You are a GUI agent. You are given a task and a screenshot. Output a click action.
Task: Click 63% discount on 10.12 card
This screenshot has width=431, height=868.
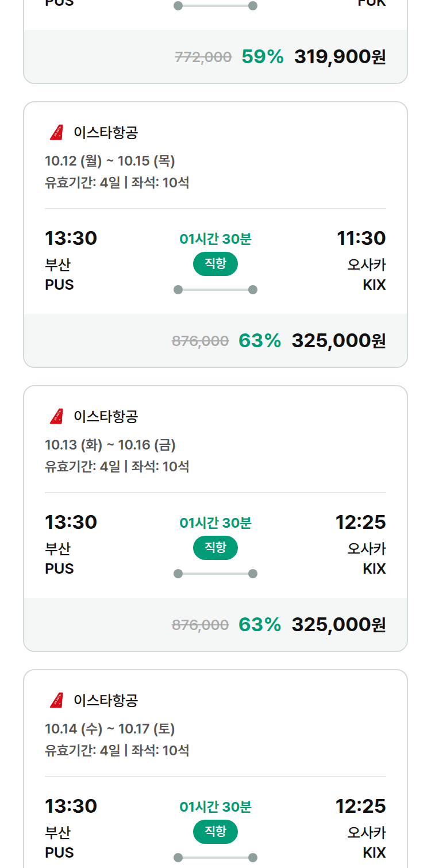[x=260, y=341]
